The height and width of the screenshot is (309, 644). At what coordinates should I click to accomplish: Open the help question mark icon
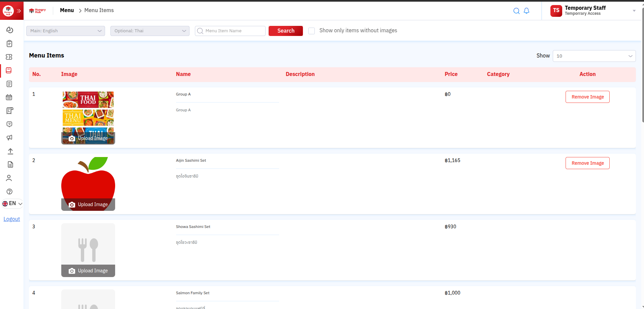coord(9,191)
